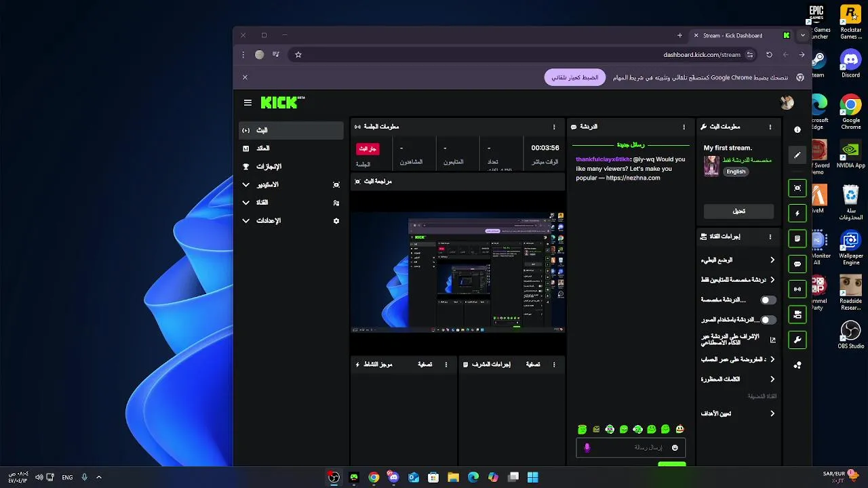868x488 pixels.
Task: Toggle stream preview widget icon in right rail
Action: click(x=797, y=188)
